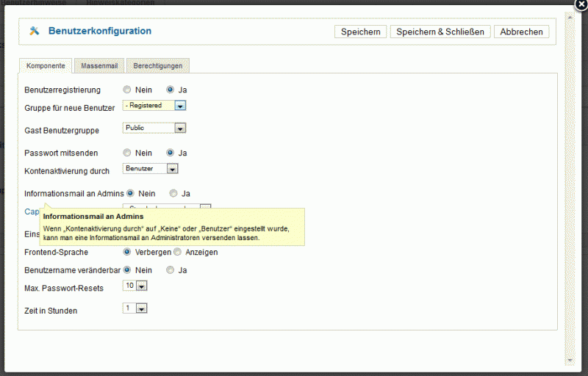The image size is (588, 376).
Task: Open the Gruppe für neue Benutzer dropdown
Action: [154, 106]
